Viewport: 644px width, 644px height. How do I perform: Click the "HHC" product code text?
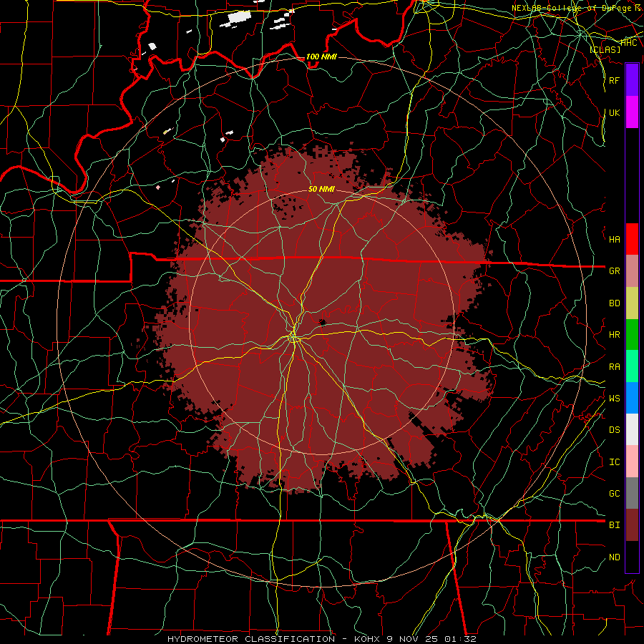628,43
